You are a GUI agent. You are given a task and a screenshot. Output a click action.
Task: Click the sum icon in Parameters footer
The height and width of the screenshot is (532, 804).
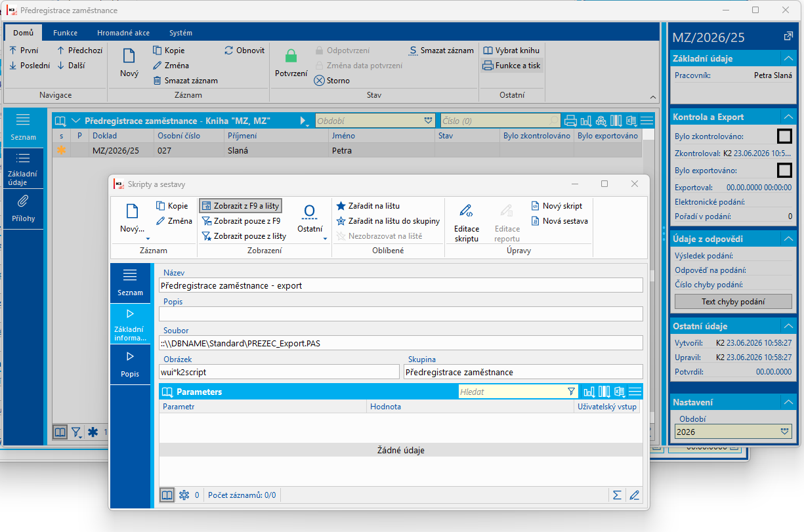coord(617,495)
